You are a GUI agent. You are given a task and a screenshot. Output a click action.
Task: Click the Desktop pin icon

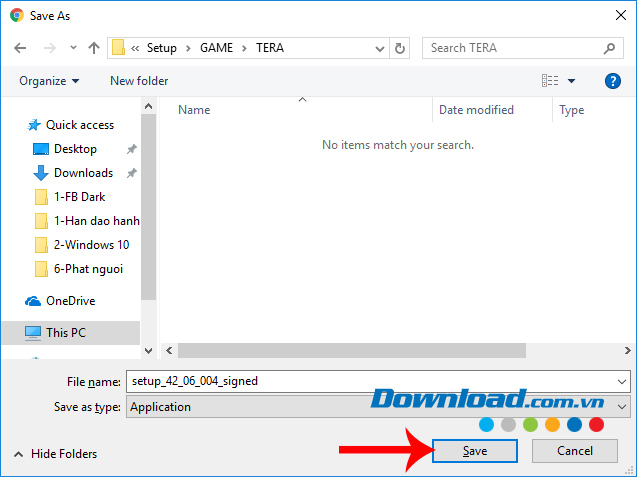tap(131, 149)
